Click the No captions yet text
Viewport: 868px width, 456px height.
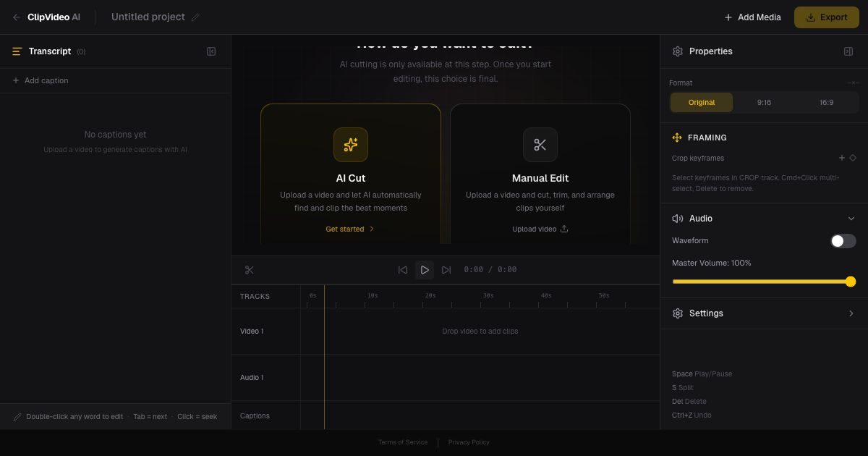(115, 135)
